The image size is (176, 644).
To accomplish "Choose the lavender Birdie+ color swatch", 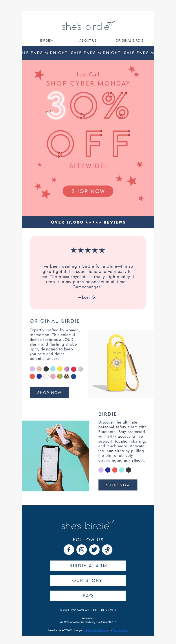I will (x=101, y=470).
